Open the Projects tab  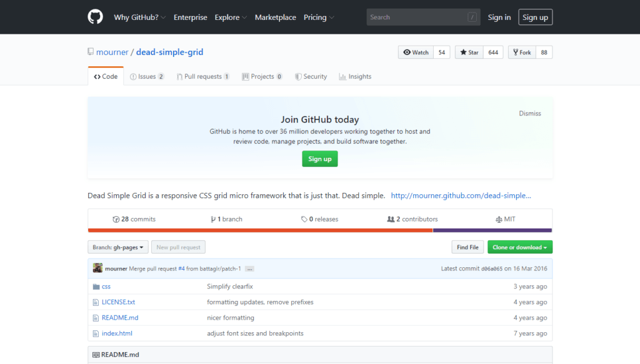pyautogui.click(x=262, y=76)
